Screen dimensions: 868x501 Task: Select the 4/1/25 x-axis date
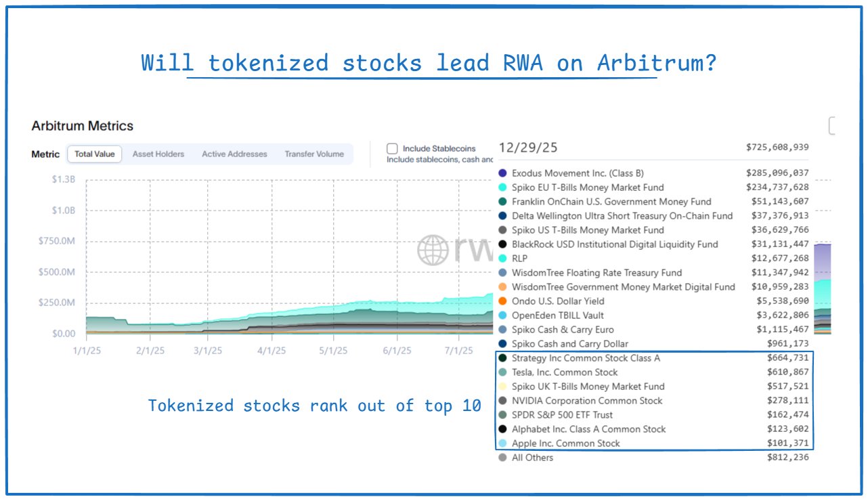pyautogui.click(x=271, y=351)
